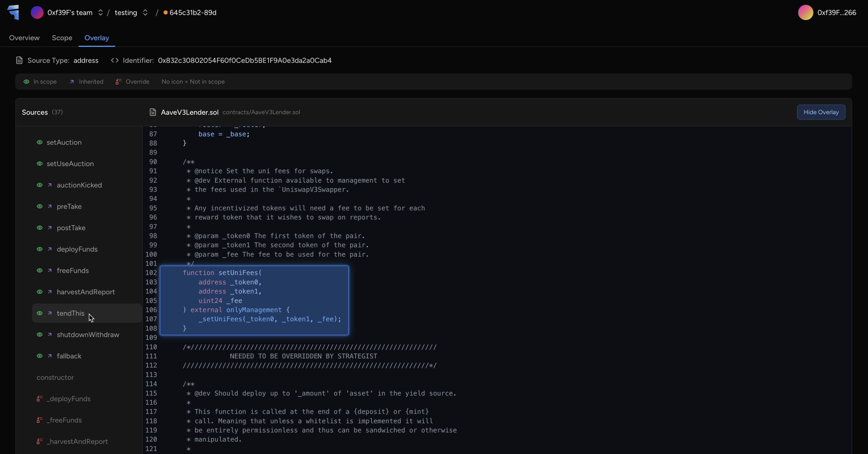
Task: Click the team avatar beside 0xf39F's team
Action: (37, 12)
